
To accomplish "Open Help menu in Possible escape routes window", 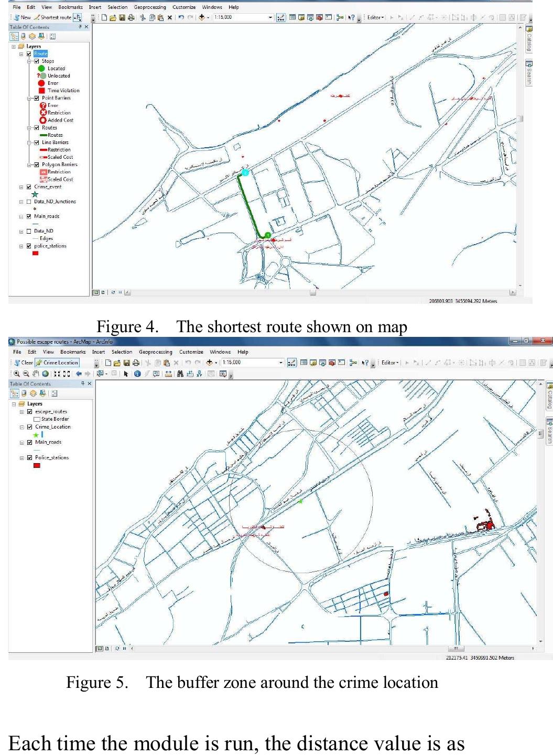I will coord(243,352).
